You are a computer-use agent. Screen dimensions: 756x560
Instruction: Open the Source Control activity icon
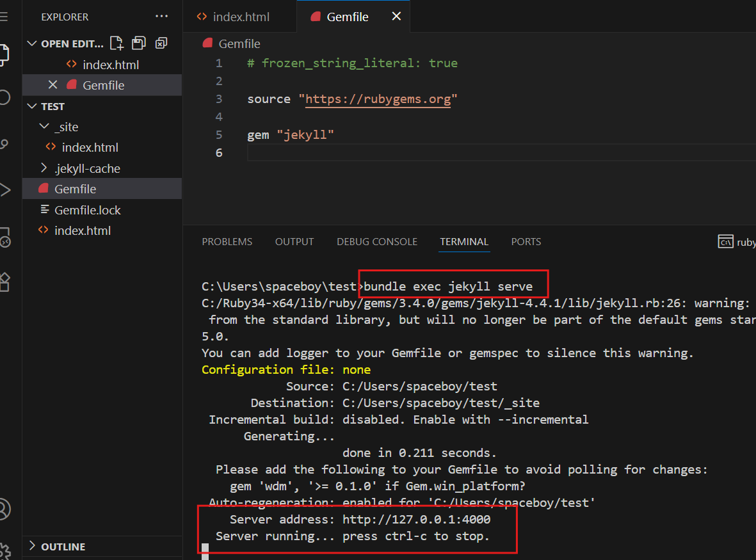coord(4,144)
